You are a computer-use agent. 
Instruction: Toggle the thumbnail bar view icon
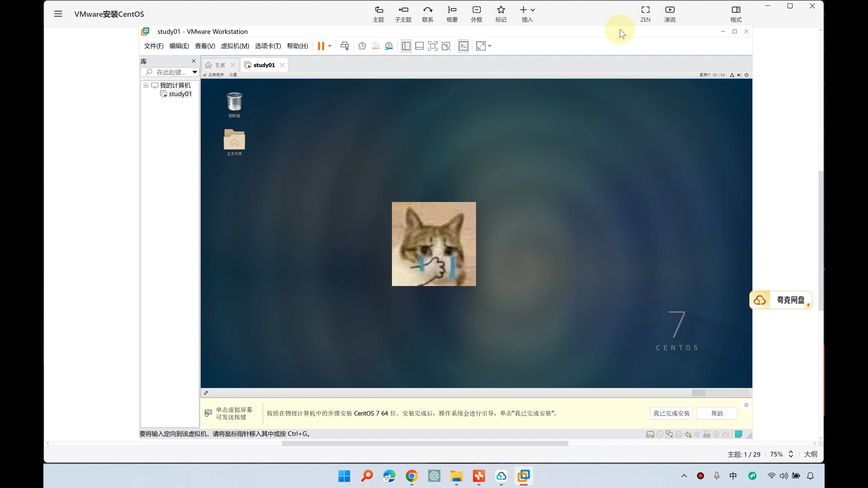[x=419, y=46]
